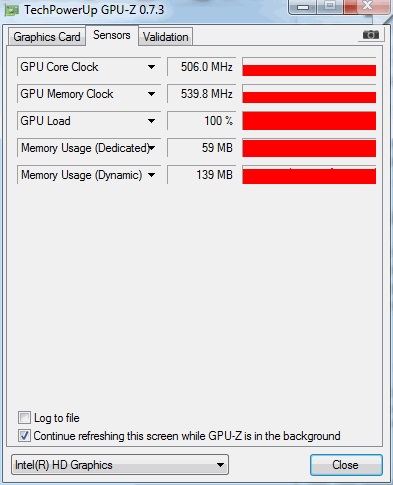Viewport: 393px width, 485px height.
Task: Switch to the Graphics Card tab
Action: click(x=47, y=37)
